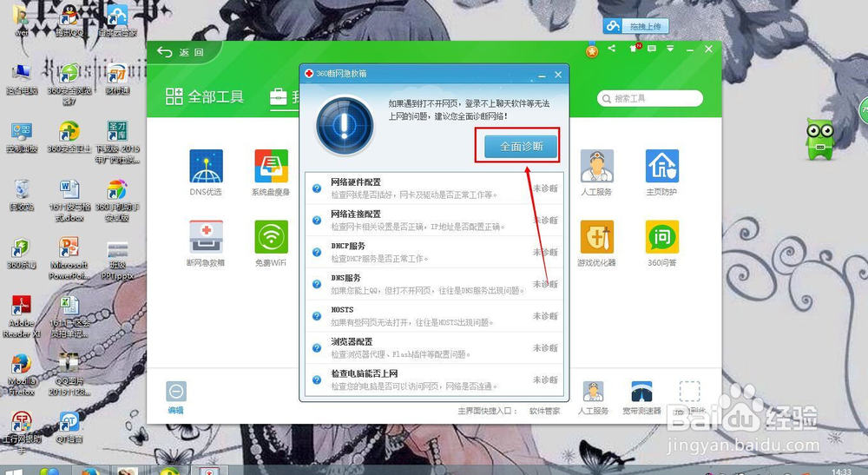Screen dimensions: 868x475
Task: Select the 浏览器配置 diagnosis row
Action: pyautogui.click(x=435, y=347)
